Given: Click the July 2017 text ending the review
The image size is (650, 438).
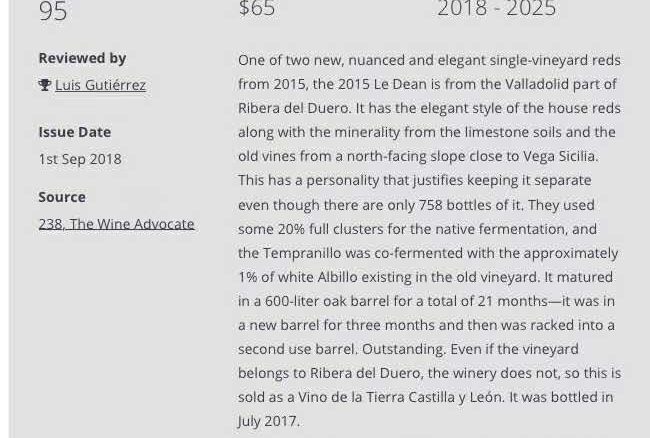Looking at the screenshot, I should (x=266, y=422).
